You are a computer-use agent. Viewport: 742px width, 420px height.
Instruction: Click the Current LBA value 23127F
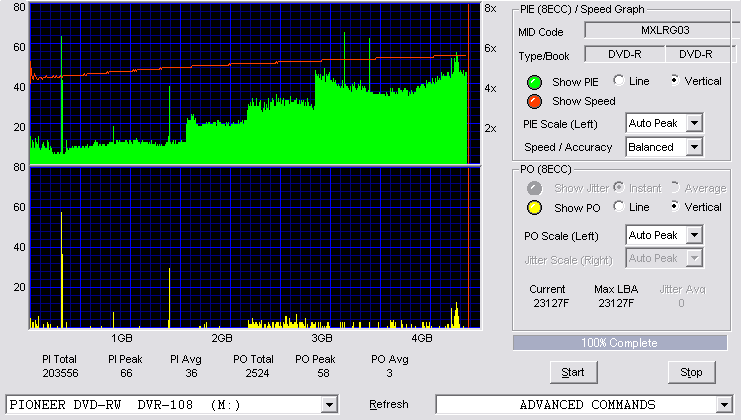pos(551,303)
